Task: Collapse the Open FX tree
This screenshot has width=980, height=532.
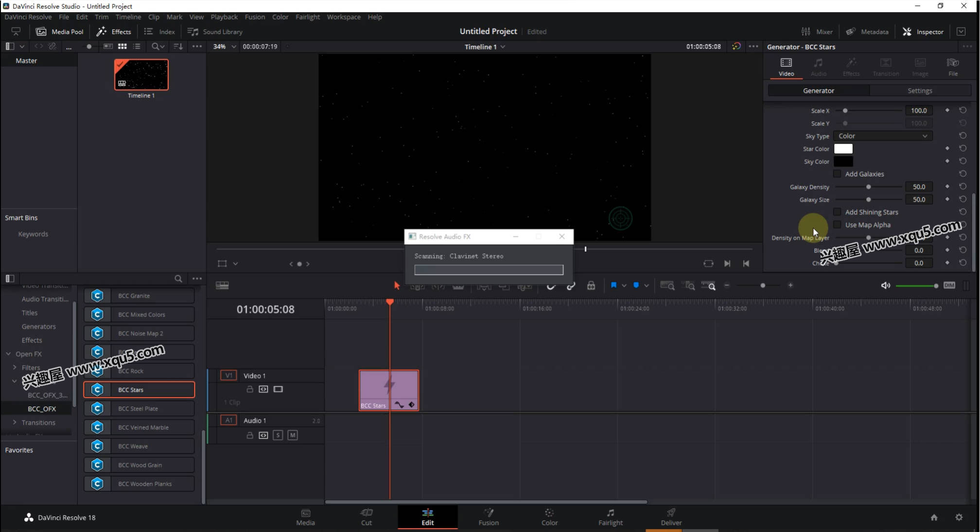Action: pyautogui.click(x=8, y=354)
